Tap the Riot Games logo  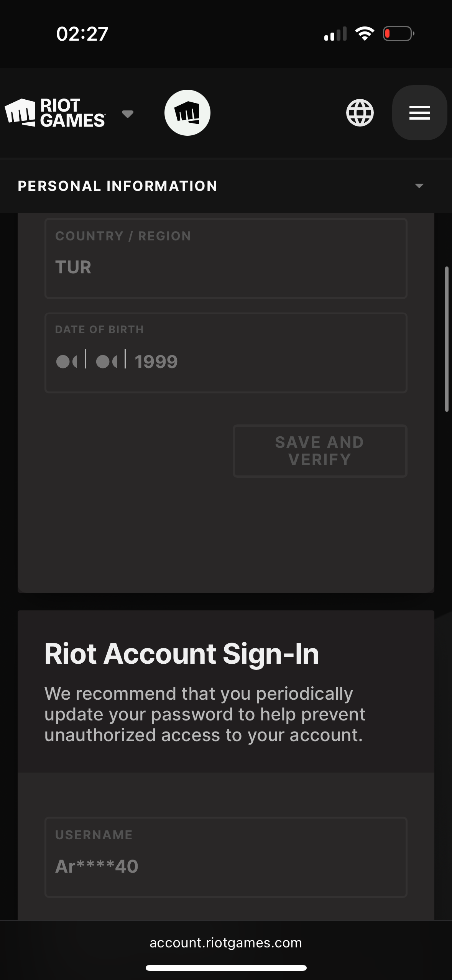tap(55, 113)
